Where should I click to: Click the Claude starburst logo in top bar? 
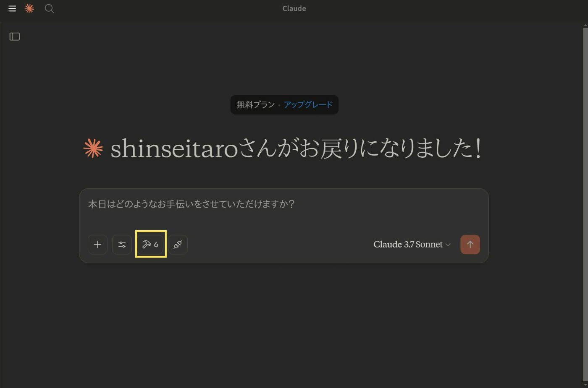tap(29, 8)
